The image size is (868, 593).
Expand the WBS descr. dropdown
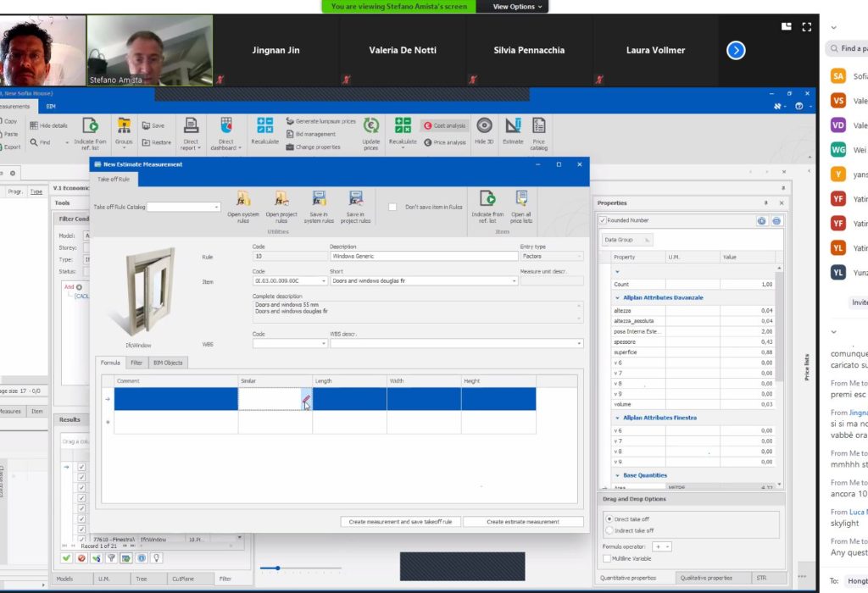point(579,344)
